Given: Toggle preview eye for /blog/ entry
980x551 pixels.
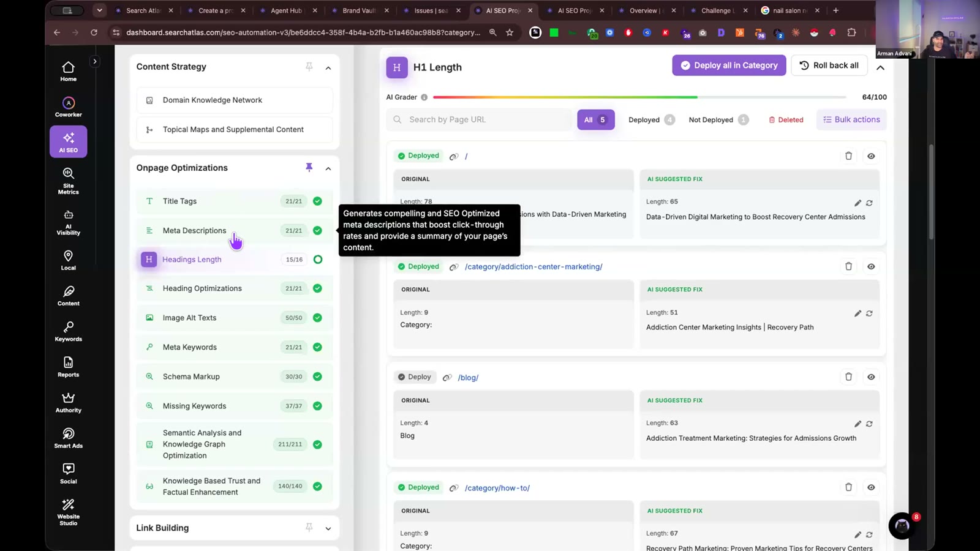Looking at the screenshot, I should 871,377.
